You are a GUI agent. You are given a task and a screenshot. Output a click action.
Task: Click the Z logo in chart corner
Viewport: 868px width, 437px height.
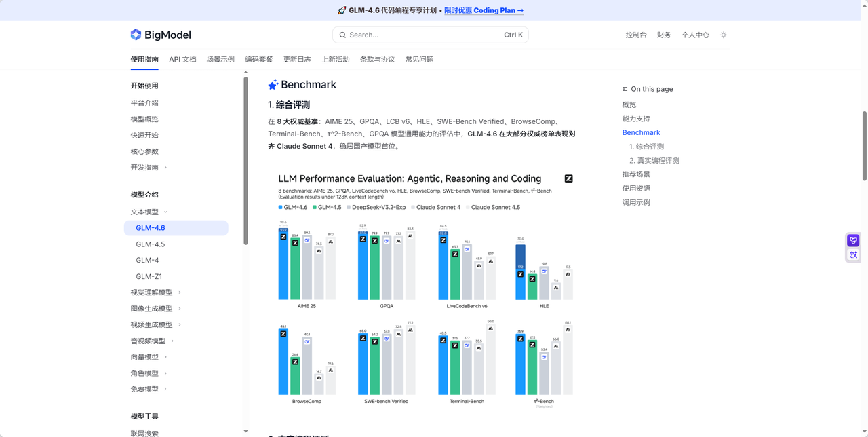pyautogui.click(x=568, y=178)
